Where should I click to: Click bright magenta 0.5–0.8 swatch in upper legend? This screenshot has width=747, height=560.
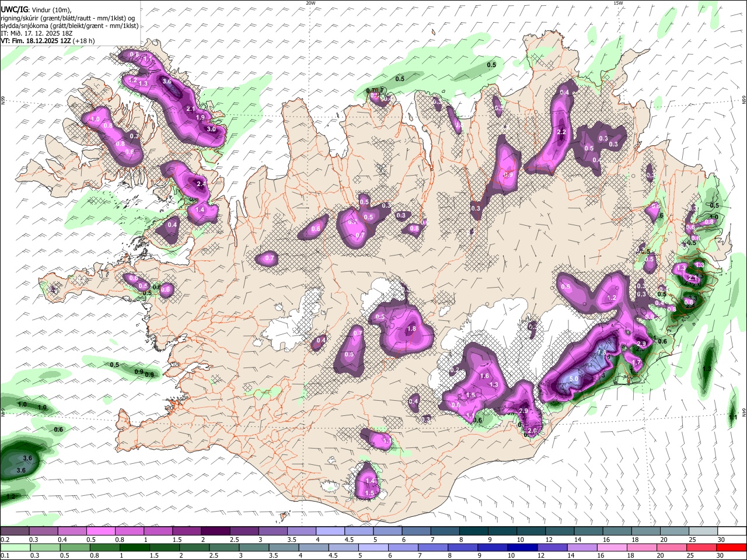[x=100, y=531]
